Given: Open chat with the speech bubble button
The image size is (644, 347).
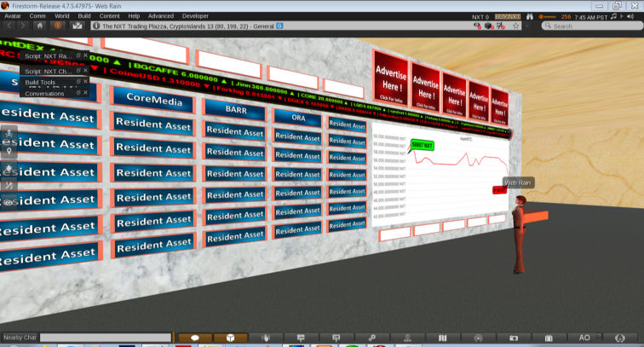Looking at the screenshot, I should coord(195,338).
